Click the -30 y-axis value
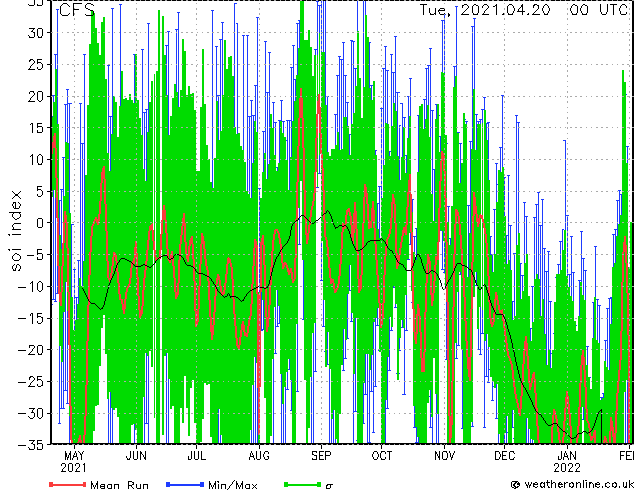This screenshot has height=490, width=634. 32,413
